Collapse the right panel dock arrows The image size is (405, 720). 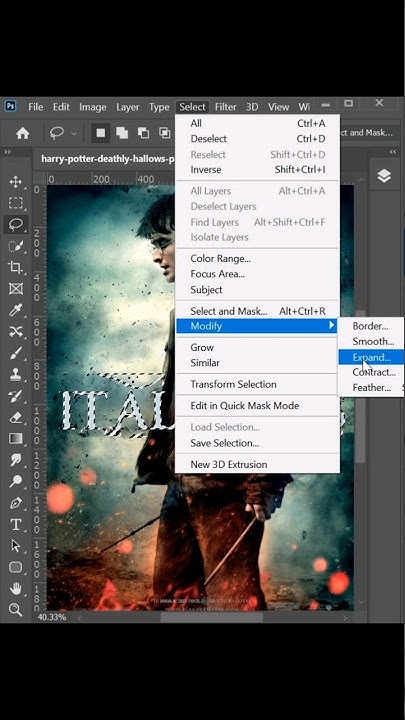[x=393, y=152]
